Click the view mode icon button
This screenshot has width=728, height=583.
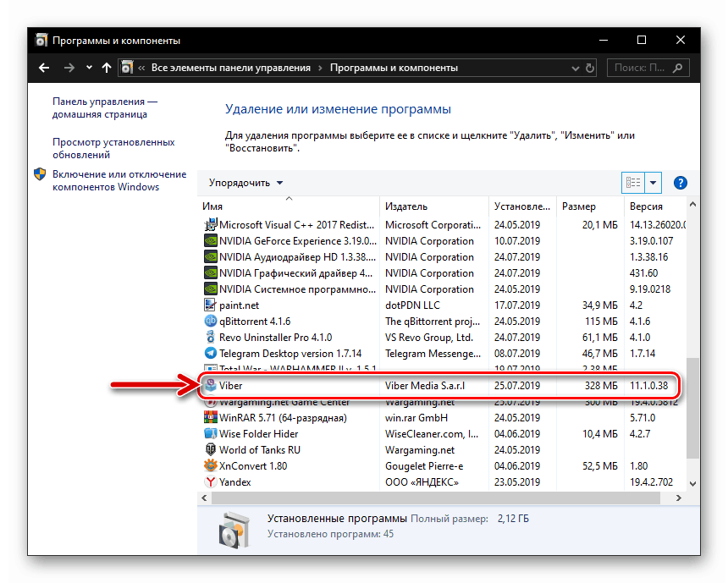(633, 183)
